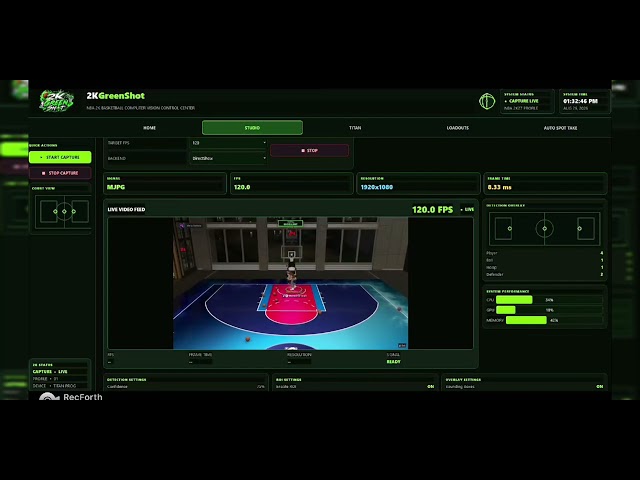Open the Home tab

click(x=149, y=128)
